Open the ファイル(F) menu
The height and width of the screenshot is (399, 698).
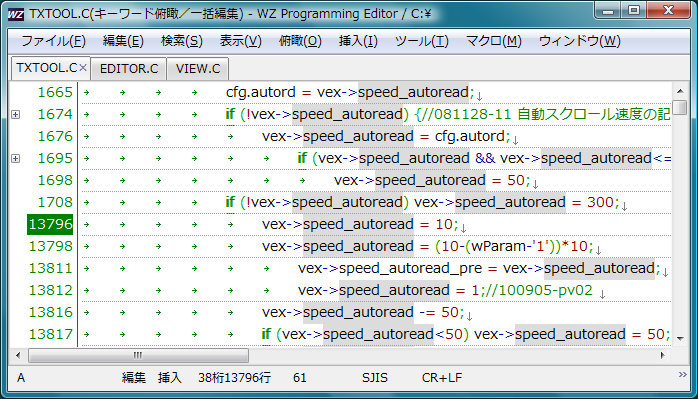point(53,41)
